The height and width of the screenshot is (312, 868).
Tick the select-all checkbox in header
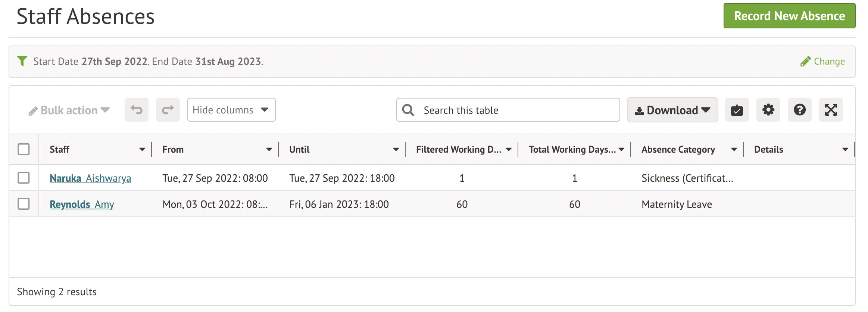pyautogui.click(x=24, y=149)
